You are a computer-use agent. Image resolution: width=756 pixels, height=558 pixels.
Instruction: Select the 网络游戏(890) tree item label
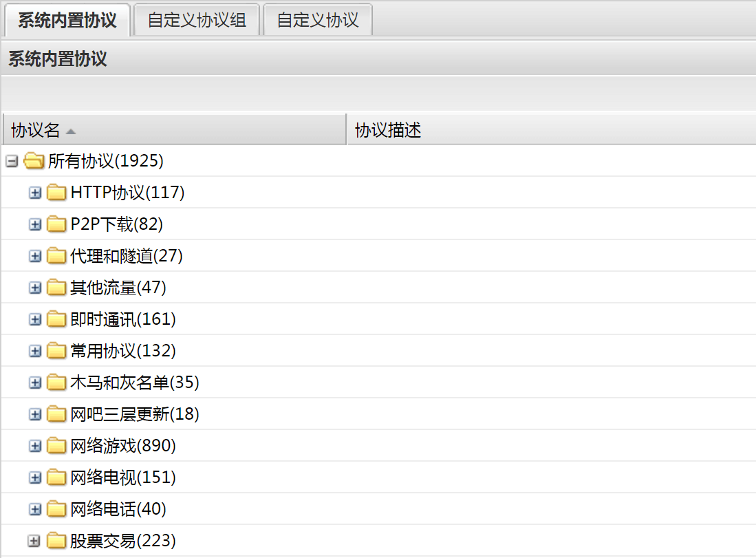pyautogui.click(x=123, y=446)
